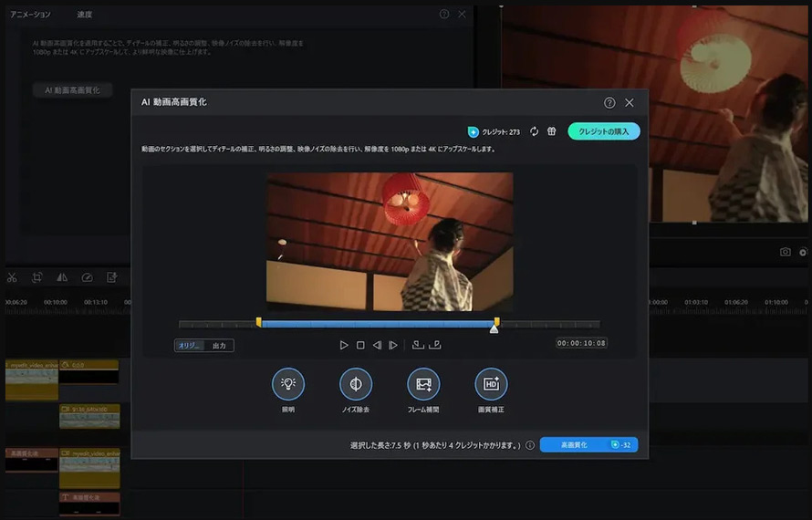The width and height of the screenshot is (812, 520).
Task: Click the フレーム補間 label text
Action: click(423, 410)
